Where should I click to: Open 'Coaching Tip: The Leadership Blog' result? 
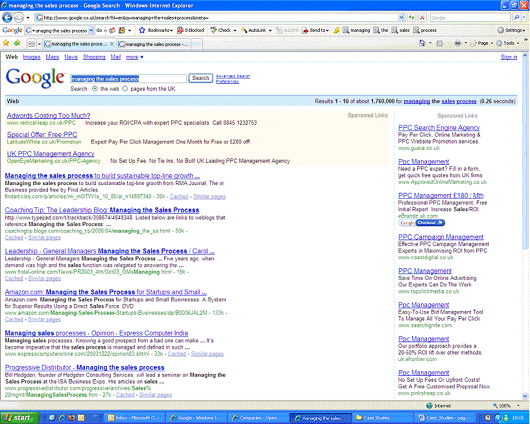click(102, 210)
